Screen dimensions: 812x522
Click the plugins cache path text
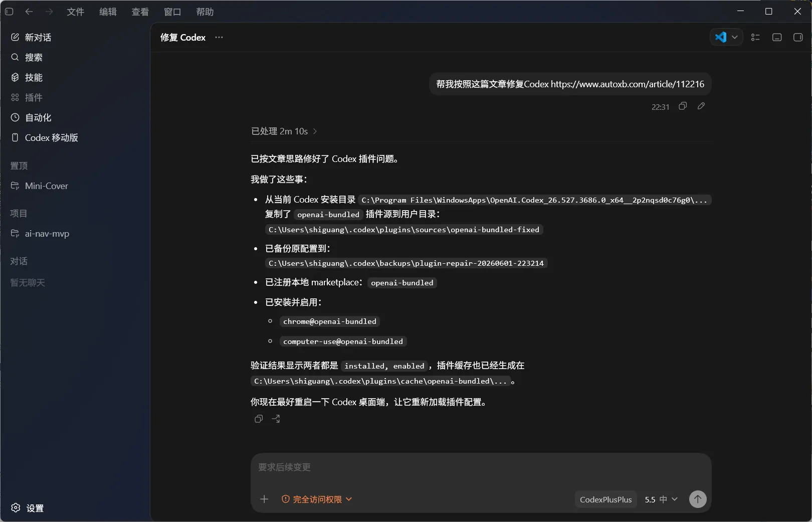click(x=380, y=381)
